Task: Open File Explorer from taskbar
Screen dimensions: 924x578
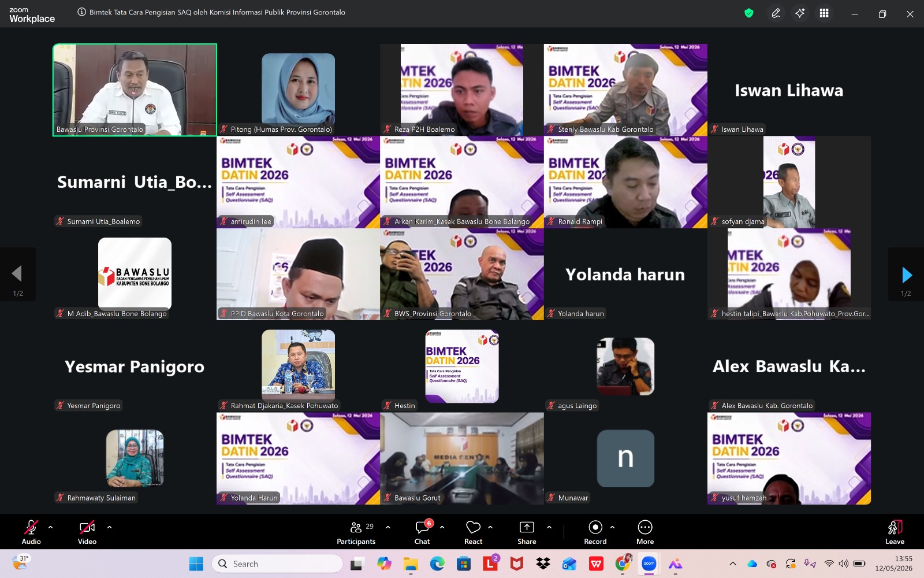Action: pos(411,564)
